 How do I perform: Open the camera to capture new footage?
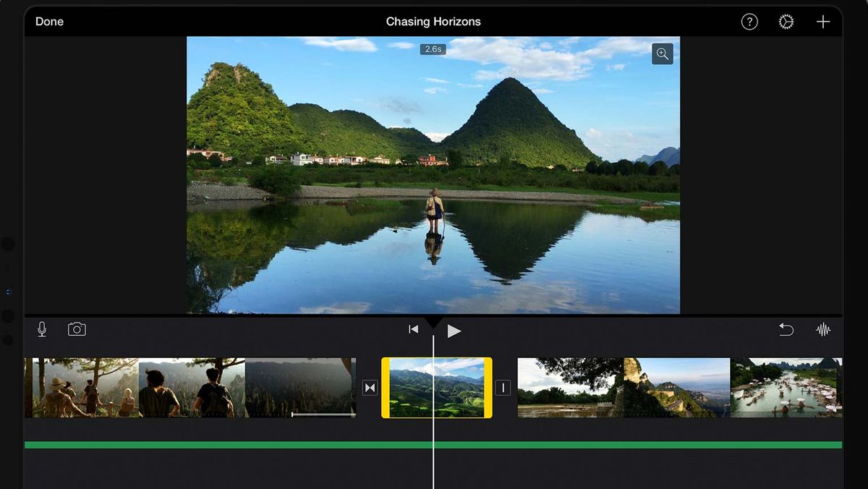point(76,329)
